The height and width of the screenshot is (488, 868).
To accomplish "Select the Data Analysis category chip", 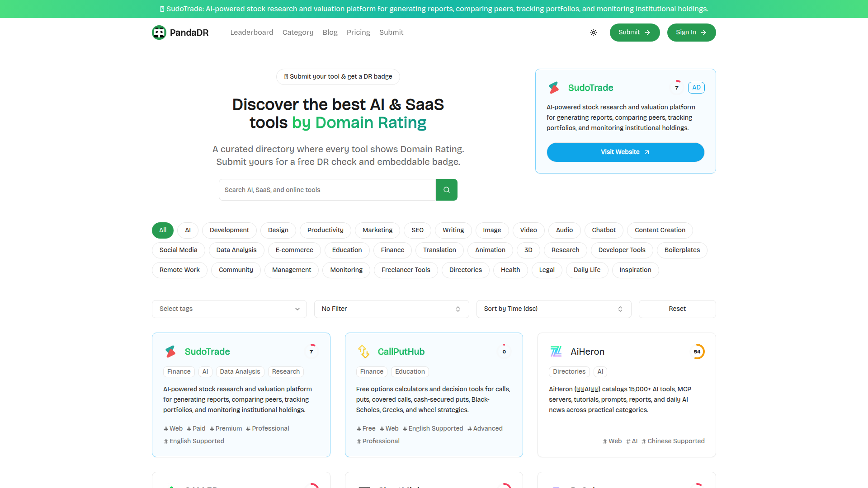I will 236,250.
